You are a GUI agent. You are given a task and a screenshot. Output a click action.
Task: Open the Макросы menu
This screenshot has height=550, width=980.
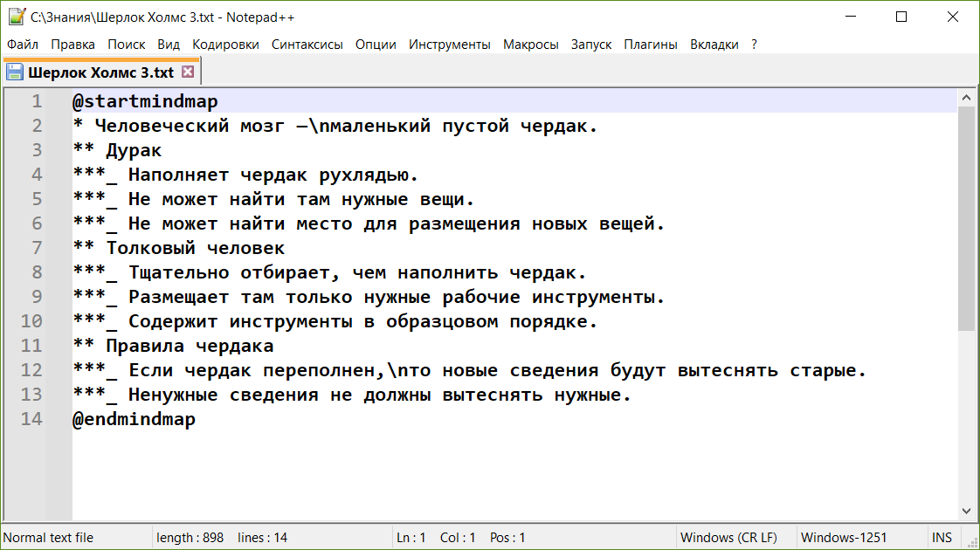click(531, 45)
